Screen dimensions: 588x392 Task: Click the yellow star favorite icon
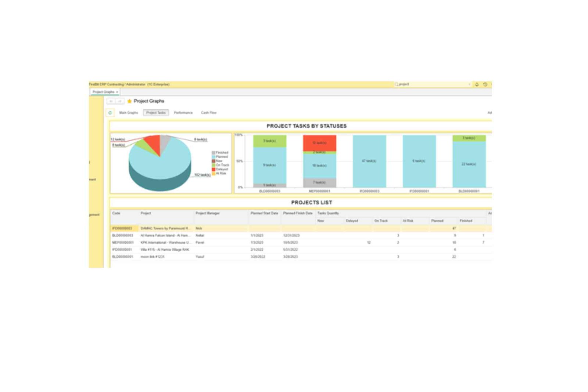(129, 101)
